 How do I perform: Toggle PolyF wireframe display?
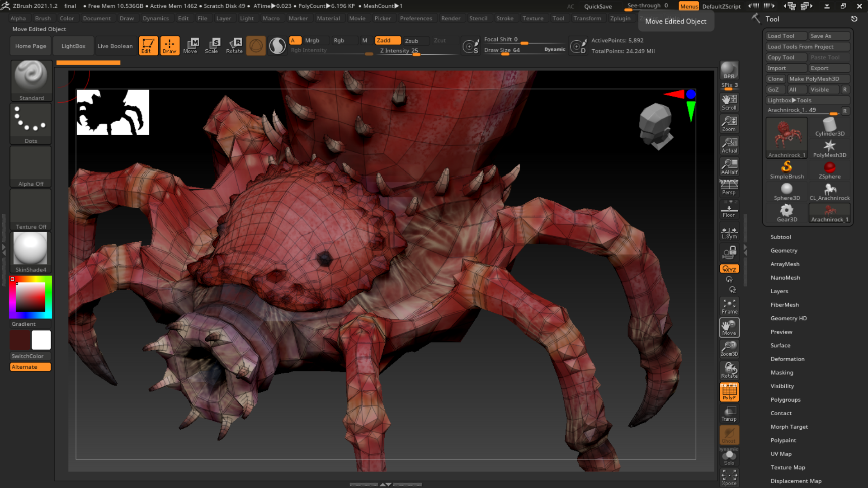tap(729, 392)
